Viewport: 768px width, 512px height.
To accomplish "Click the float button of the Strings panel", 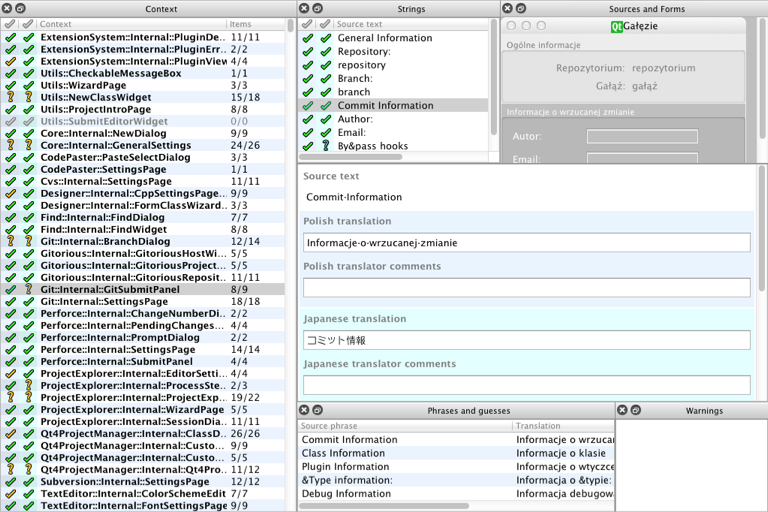I will (318, 9).
